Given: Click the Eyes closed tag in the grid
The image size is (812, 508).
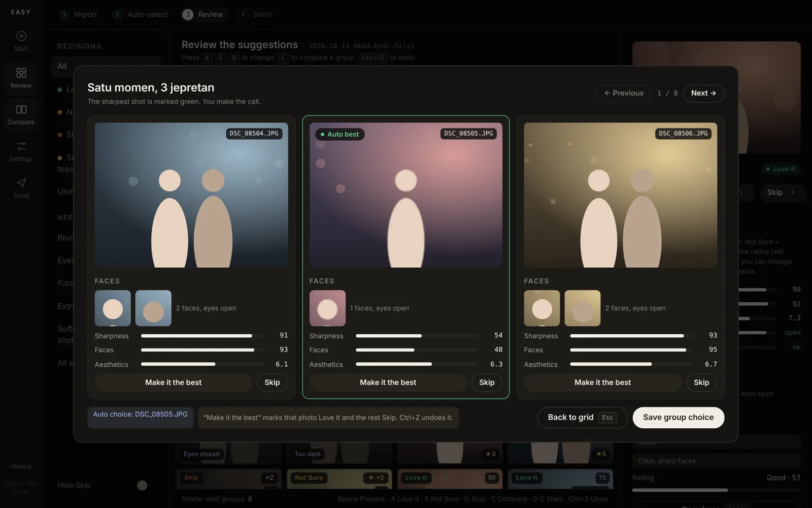Looking at the screenshot, I should pyautogui.click(x=201, y=454).
